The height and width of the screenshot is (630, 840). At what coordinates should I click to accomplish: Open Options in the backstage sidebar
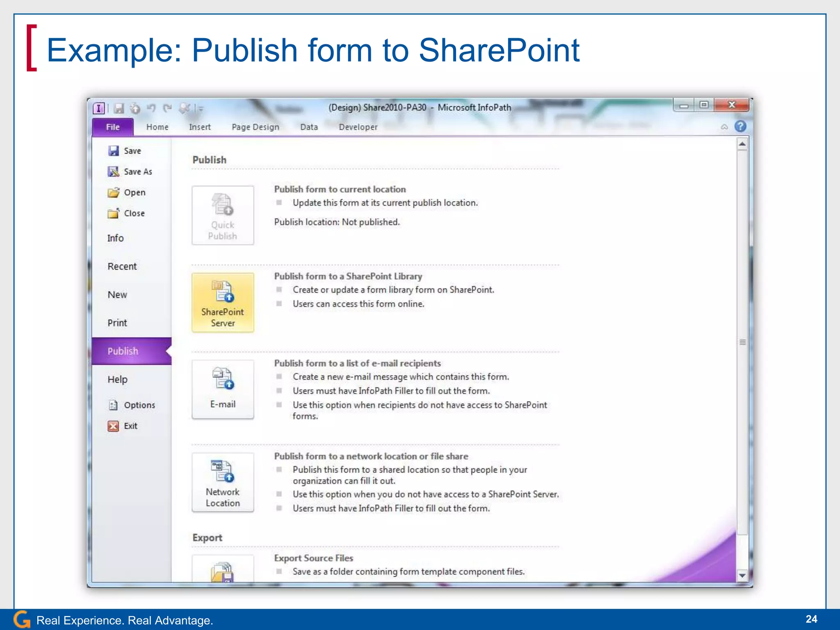pyautogui.click(x=131, y=405)
